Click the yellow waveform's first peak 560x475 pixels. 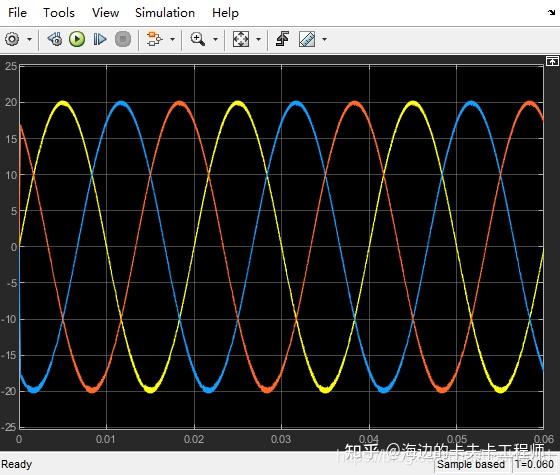pyautogui.click(x=63, y=104)
